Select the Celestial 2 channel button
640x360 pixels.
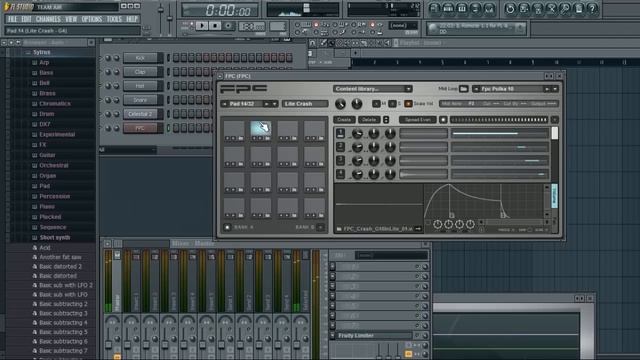140,114
